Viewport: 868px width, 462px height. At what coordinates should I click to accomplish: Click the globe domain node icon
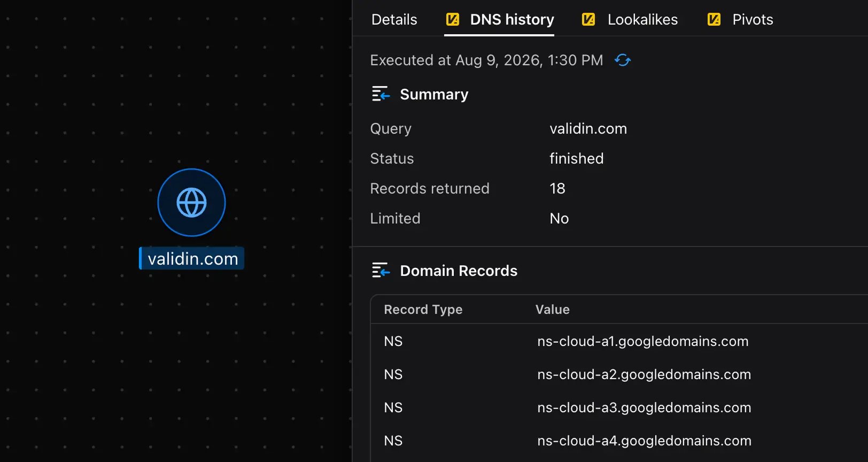(x=191, y=203)
